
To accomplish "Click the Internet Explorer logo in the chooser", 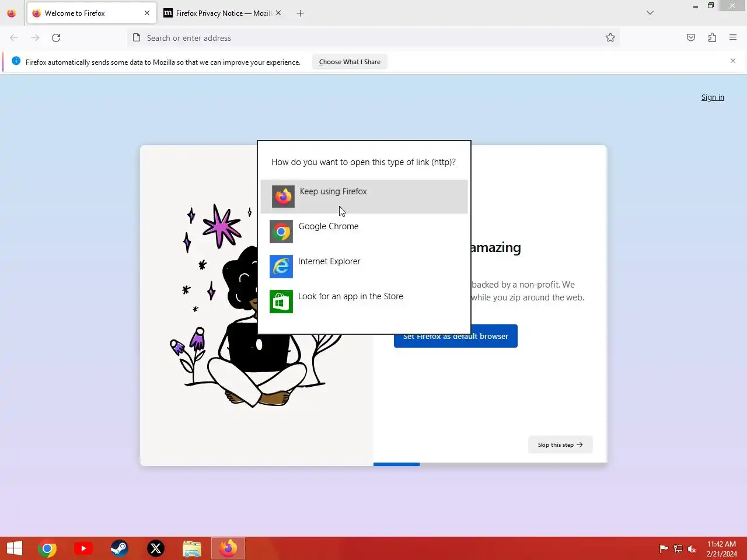I will (x=281, y=267).
